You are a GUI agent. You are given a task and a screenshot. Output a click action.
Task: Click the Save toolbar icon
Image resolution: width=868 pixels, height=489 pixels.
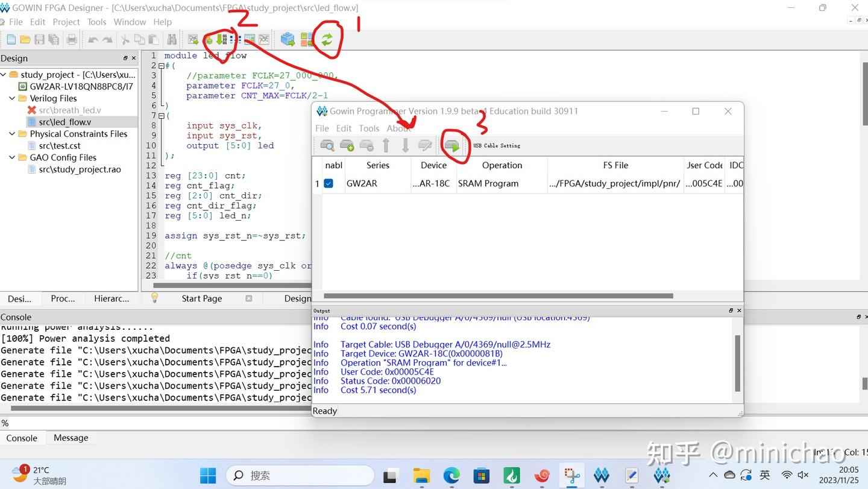pyautogui.click(x=39, y=40)
